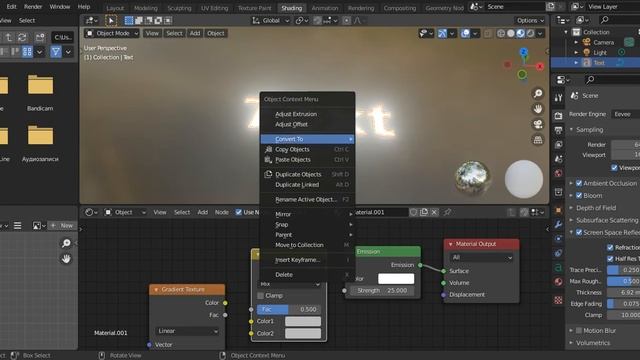Viewport: 640px width, 360px height.
Task: Open Render Engine Eevee dropdown
Action: coord(625,114)
